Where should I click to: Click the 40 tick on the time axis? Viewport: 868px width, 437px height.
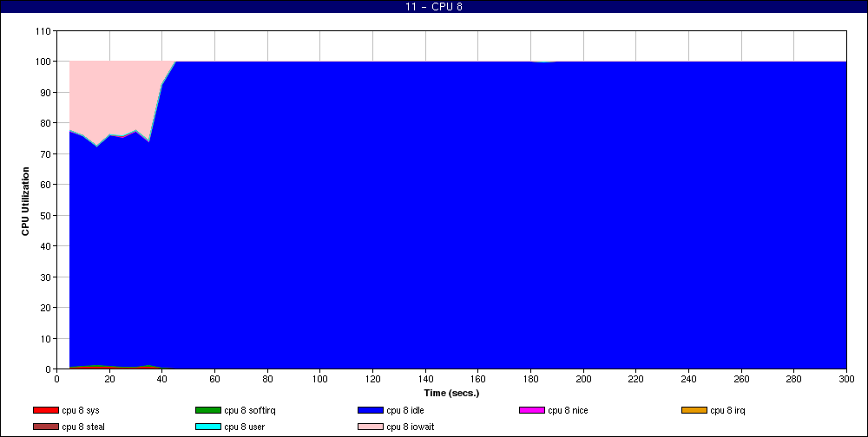[162, 379]
